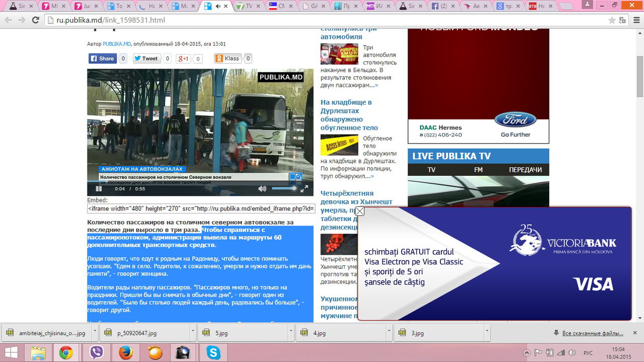Open camera app icon on taskbar
Viewport: 644px width, 362px height.
[183, 352]
